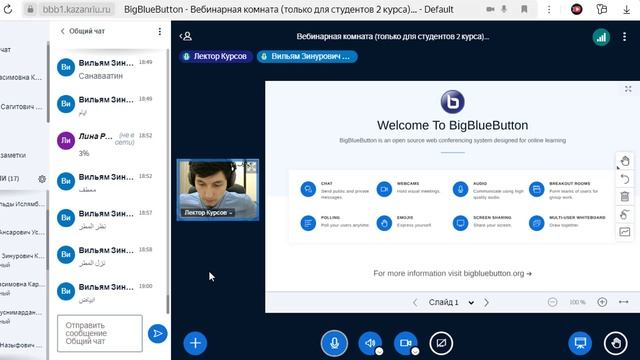The width and height of the screenshot is (640, 360).
Task: Zoom in the presentation
Action: 602,302
